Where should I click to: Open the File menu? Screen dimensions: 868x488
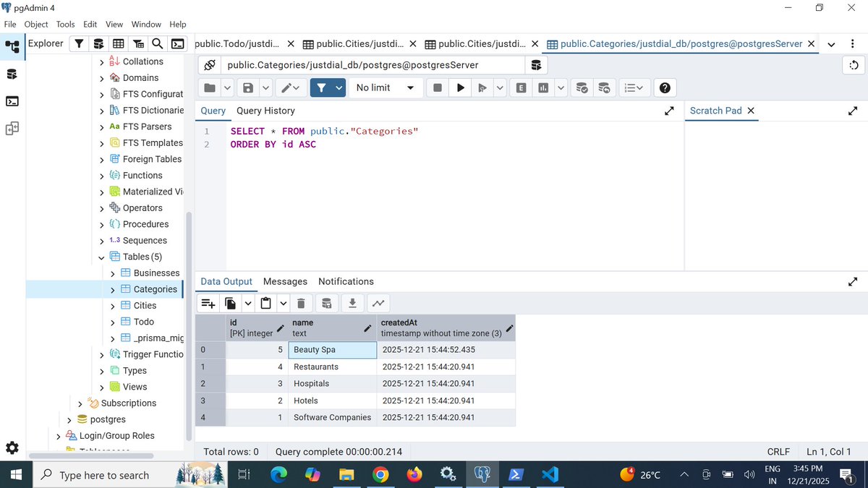10,24
